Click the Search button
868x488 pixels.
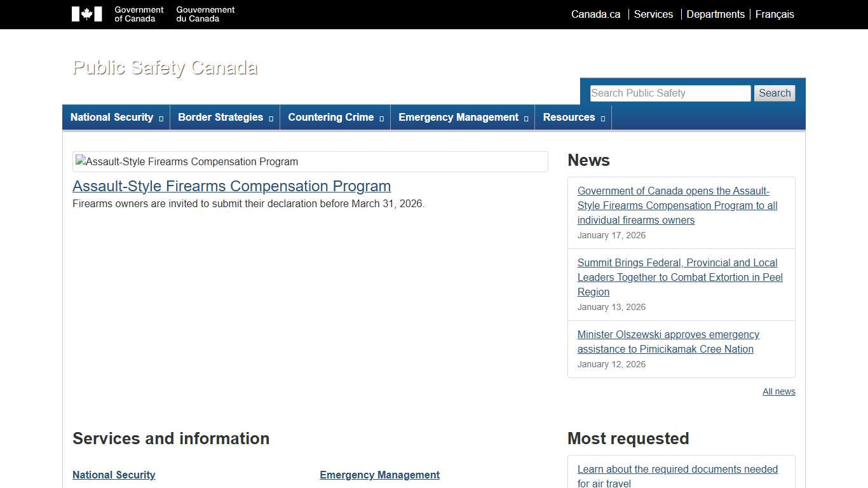(775, 93)
